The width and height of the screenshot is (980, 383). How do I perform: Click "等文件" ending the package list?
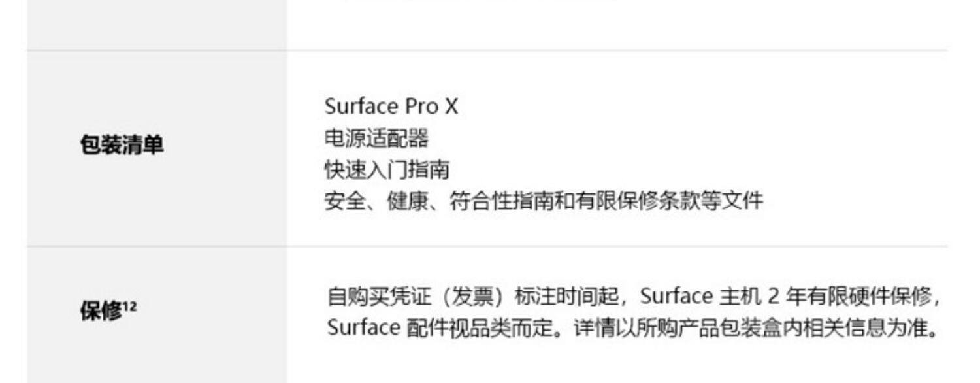pyautogui.click(x=740, y=201)
